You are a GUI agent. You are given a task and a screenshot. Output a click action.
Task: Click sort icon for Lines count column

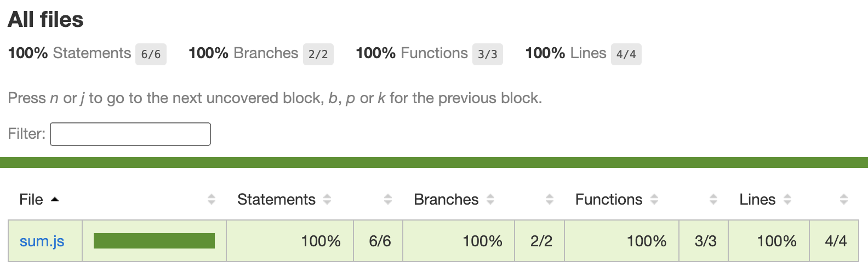tap(844, 200)
